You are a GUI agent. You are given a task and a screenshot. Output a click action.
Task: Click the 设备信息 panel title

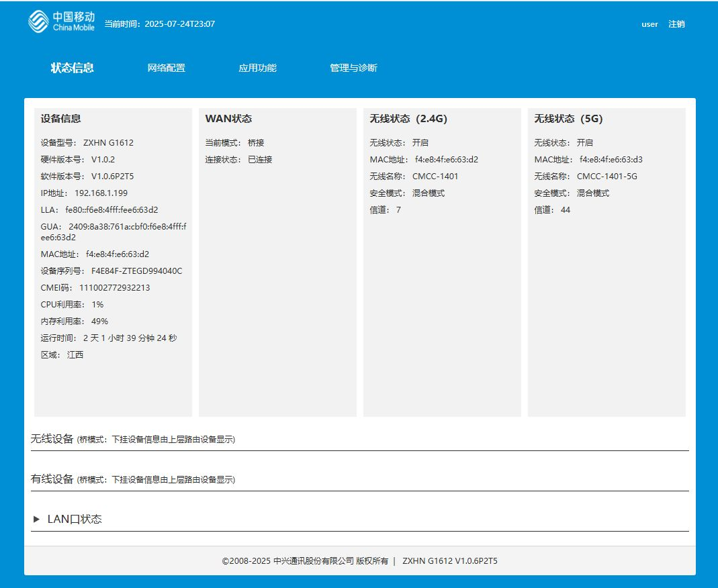coord(60,118)
